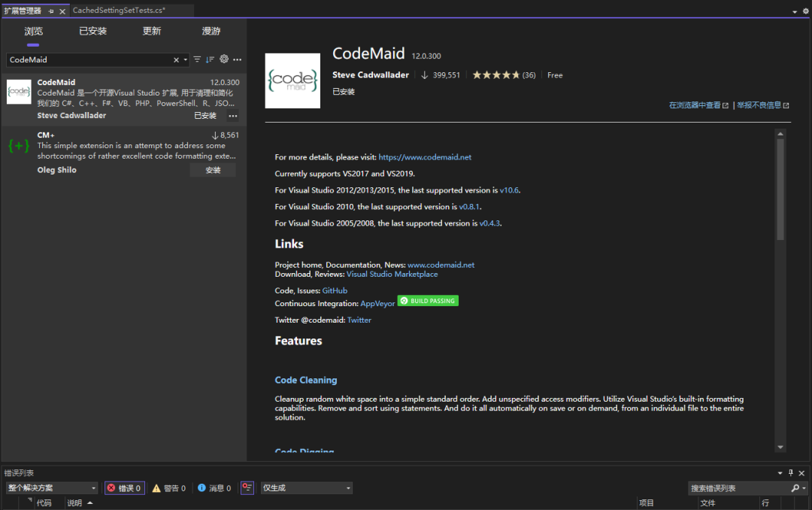Image resolution: width=812 pixels, height=510 pixels.
Task: Open the 仅生成 filter dropdown
Action: pyautogui.click(x=306, y=487)
